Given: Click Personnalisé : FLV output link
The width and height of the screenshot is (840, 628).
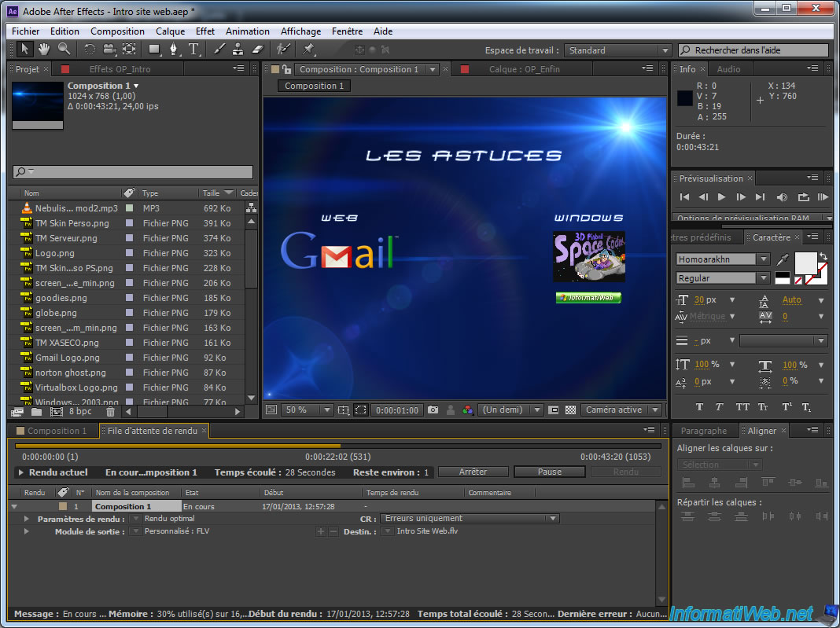Looking at the screenshot, I should [x=177, y=531].
